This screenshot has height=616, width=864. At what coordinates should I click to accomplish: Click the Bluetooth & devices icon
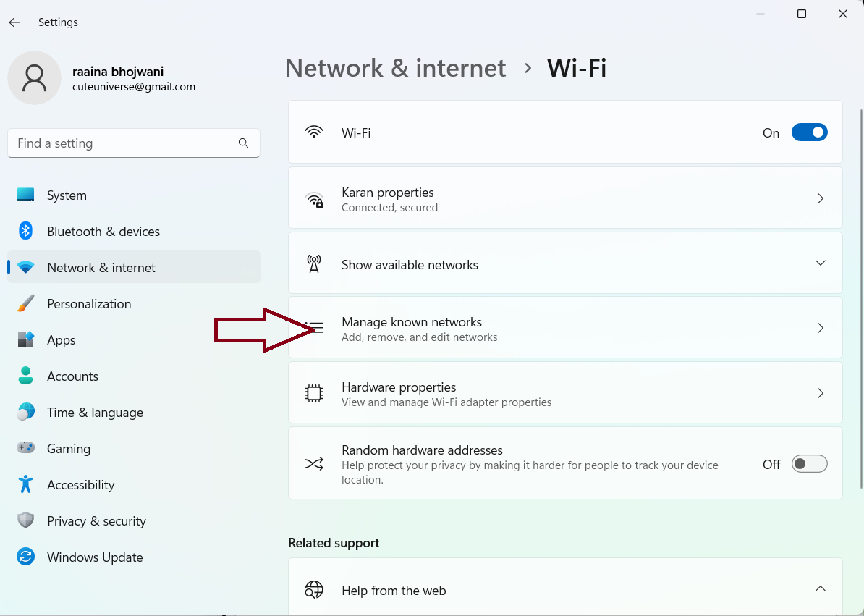[26, 231]
